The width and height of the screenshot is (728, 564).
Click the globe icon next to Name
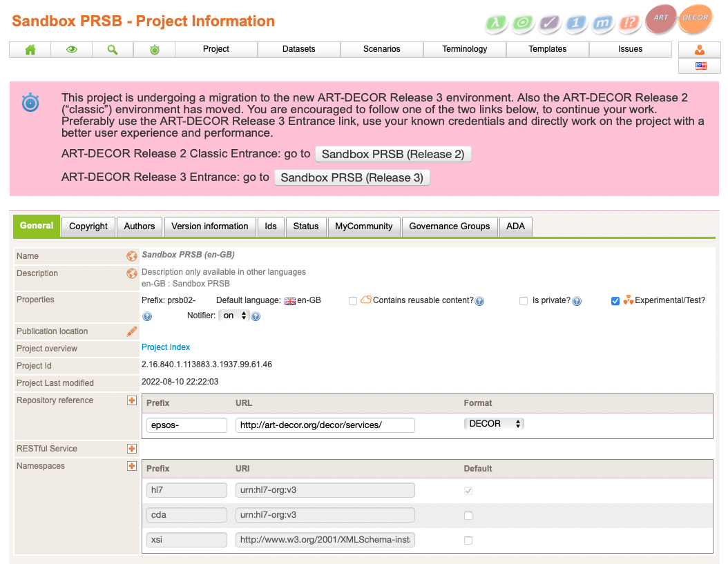(132, 256)
